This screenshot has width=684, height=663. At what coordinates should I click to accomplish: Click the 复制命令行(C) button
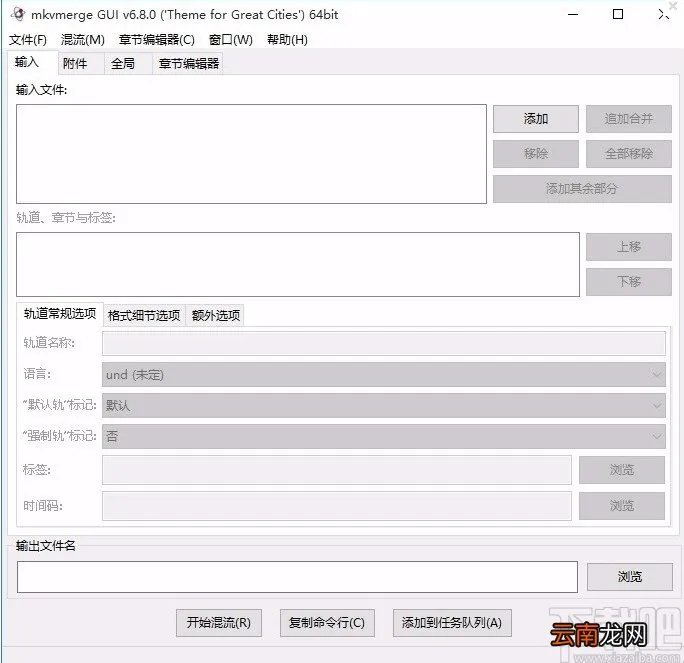(327, 623)
